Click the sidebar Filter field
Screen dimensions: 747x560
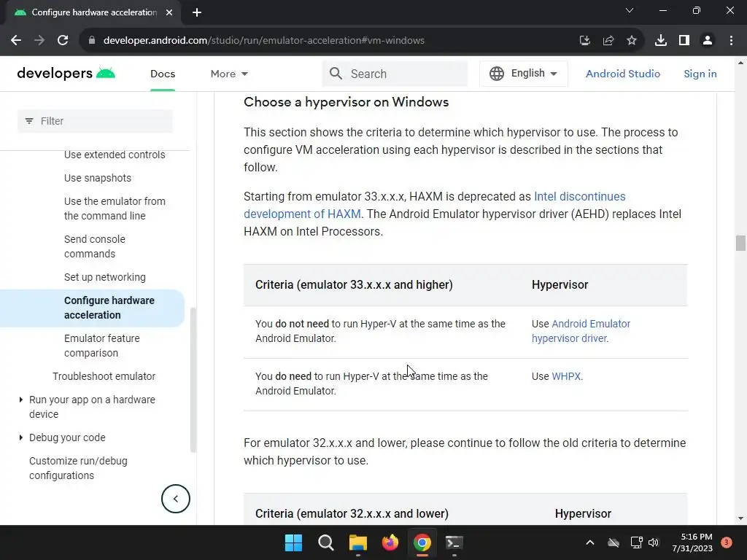95,121
